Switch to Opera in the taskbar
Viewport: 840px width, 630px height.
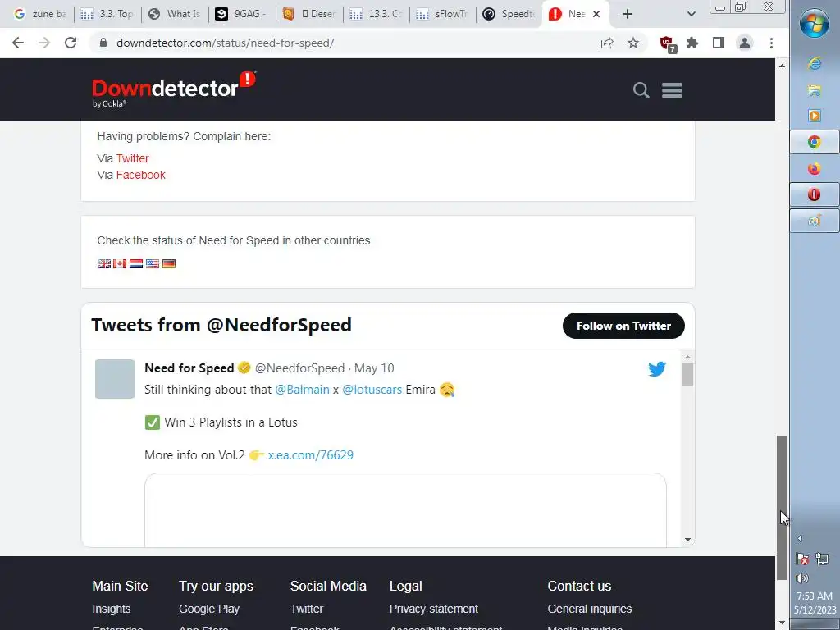point(815,194)
